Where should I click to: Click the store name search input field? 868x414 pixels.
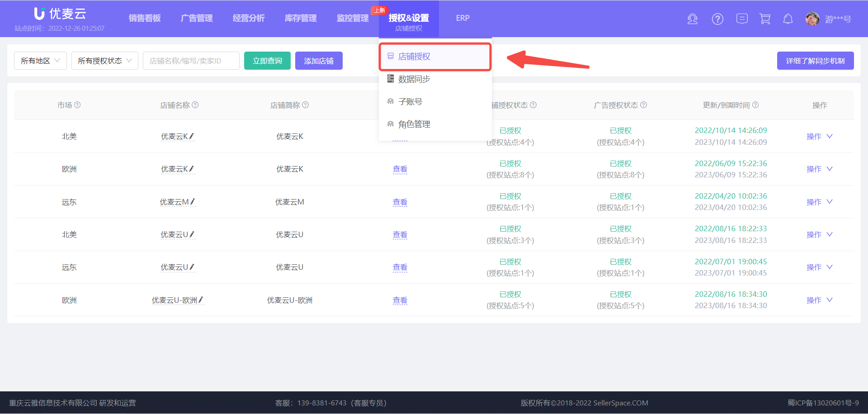(x=191, y=60)
